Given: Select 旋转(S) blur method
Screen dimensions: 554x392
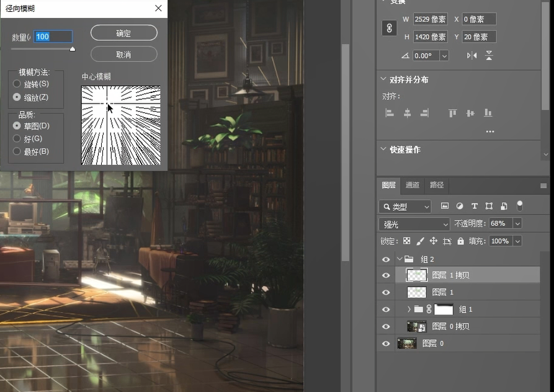Looking at the screenshot, I should [x=17, y=84].
